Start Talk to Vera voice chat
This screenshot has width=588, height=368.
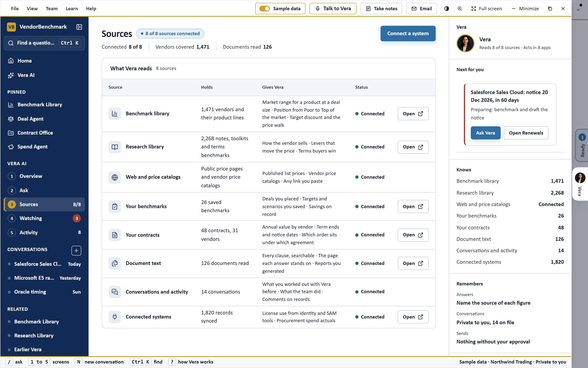(333, 9)
